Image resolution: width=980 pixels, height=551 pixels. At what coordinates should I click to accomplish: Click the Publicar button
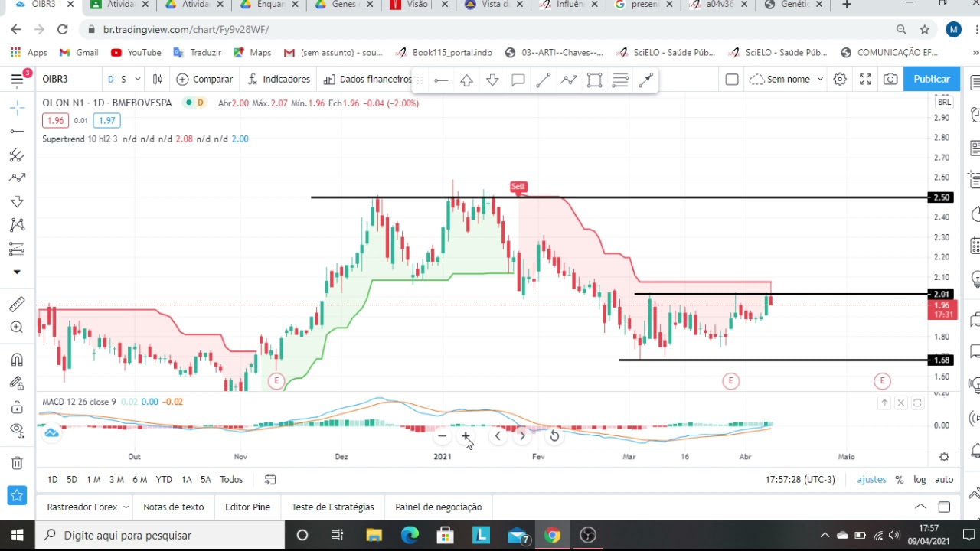[932, 79]
